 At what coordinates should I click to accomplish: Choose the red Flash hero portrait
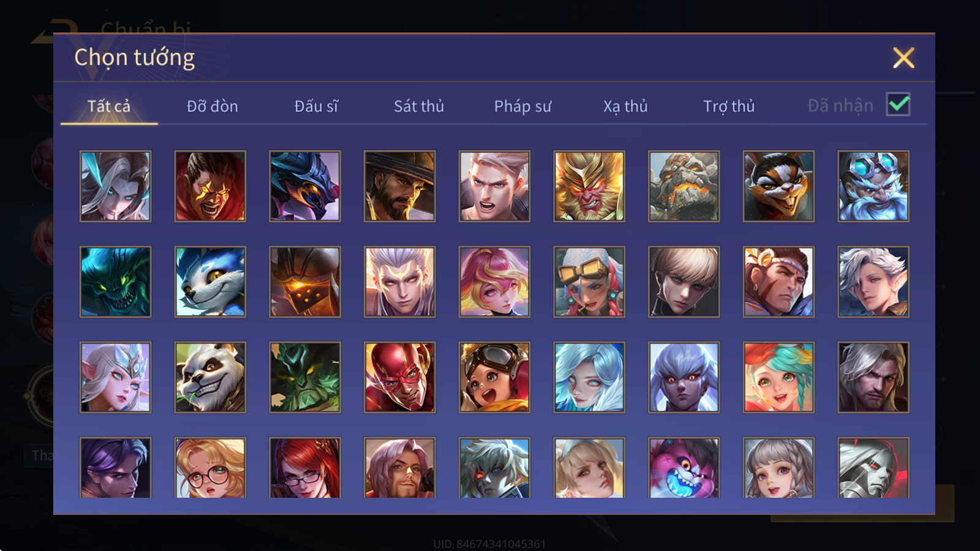click(x=400, y=377)
